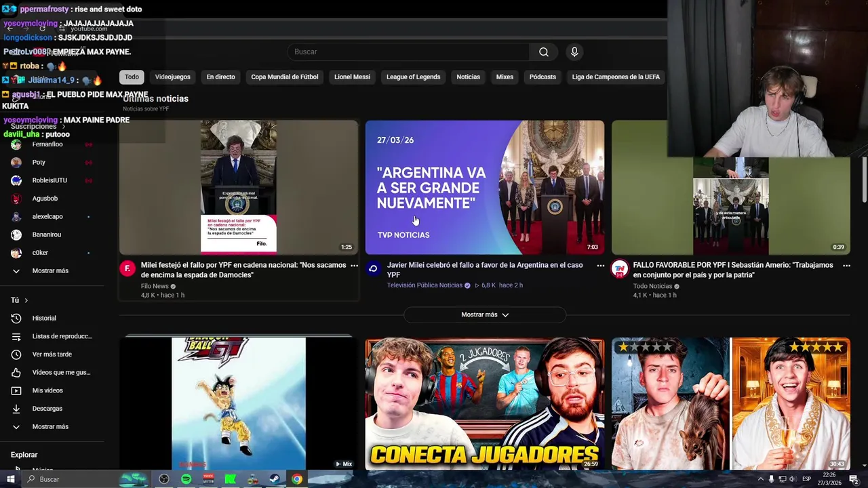This screenshot has height=488, width=868.
Task: Open options for Todo Noticias video
Action: (x=846, y=266)
